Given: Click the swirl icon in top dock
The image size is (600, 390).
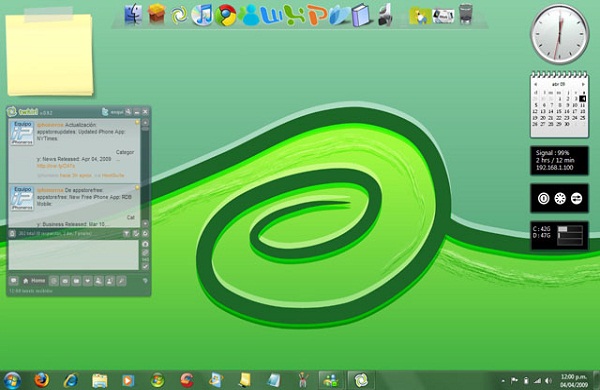Looking at the screenshot, I should coord(179,16).
